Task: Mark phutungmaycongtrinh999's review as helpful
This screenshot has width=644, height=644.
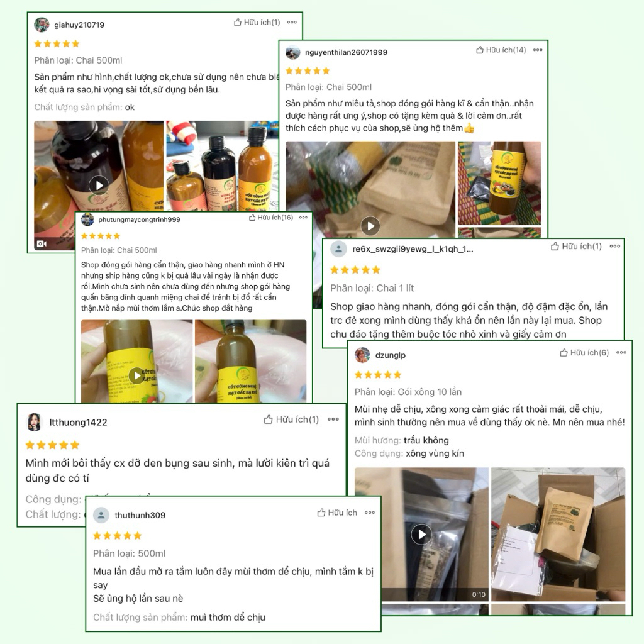Action: coord(271,217)
